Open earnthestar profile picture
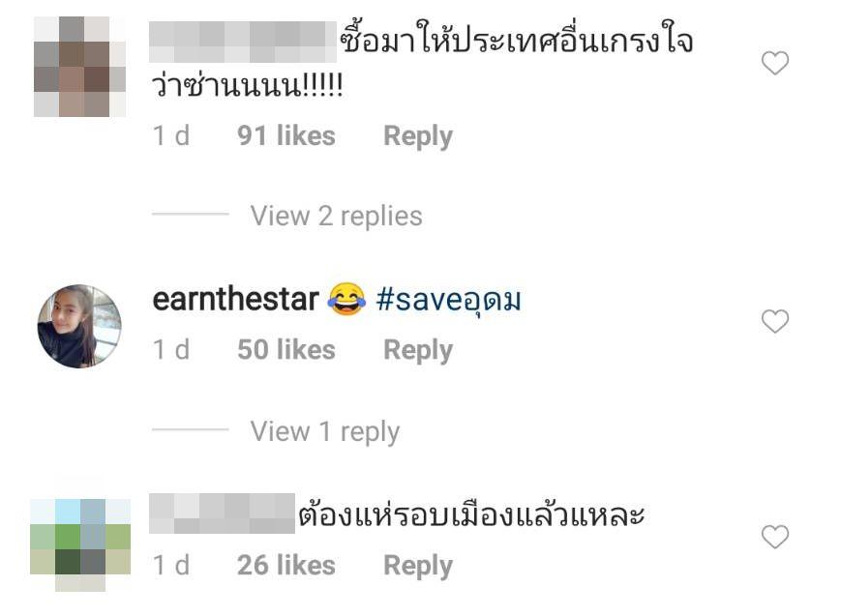Viewport: 841px width, 616px height. click(79, 326)
